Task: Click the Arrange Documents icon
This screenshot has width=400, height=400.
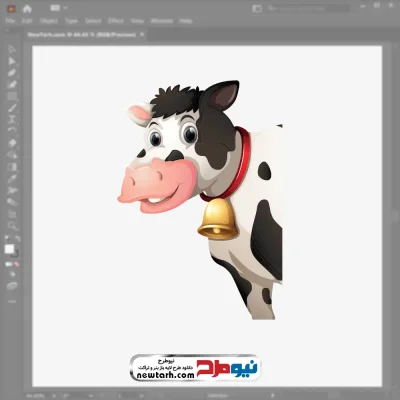Action: click(55, 8)
